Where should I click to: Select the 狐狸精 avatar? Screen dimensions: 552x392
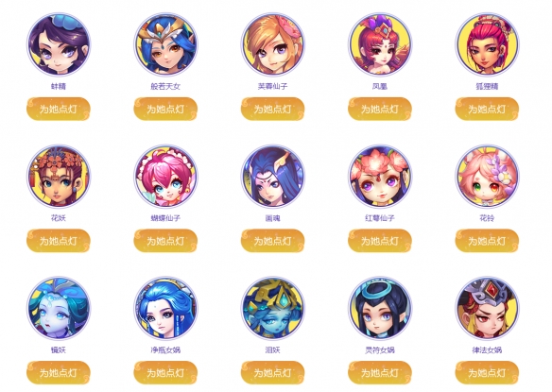pos(487,44)
